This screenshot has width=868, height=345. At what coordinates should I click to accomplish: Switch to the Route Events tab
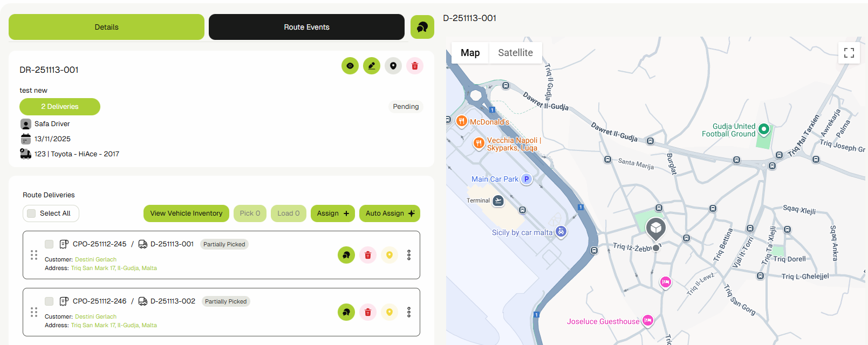pos(306,27)
